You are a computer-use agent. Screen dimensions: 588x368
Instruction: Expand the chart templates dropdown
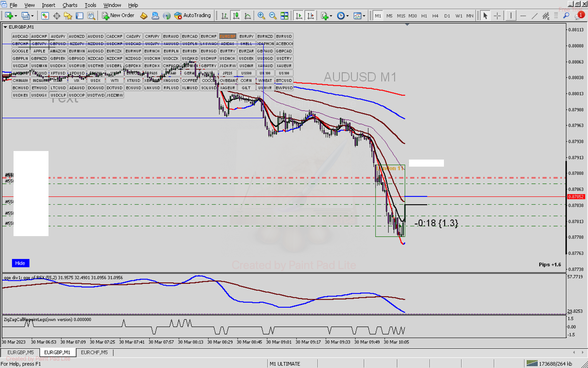tap(364, 16)
